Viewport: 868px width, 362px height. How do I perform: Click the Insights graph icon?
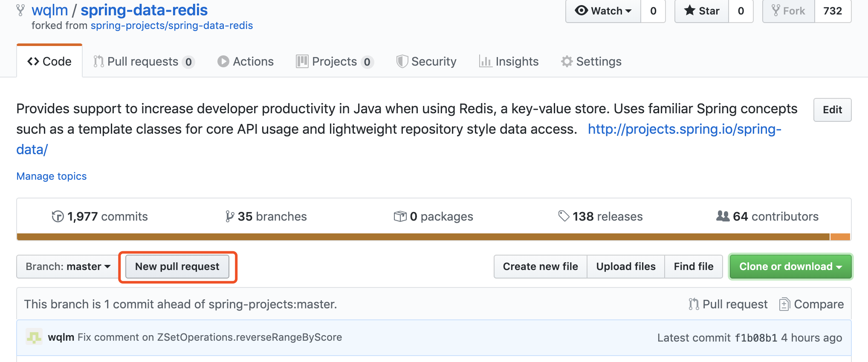[x=485, y=62]
